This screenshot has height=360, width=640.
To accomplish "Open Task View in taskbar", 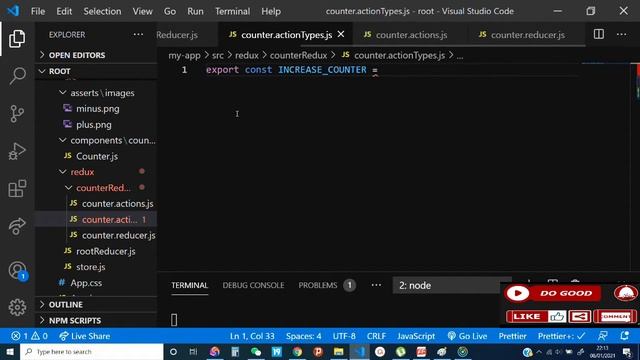I will (193, 351).
